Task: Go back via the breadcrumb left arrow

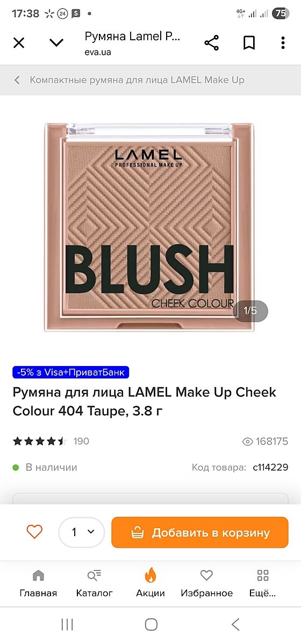Action: pos(17,80)
